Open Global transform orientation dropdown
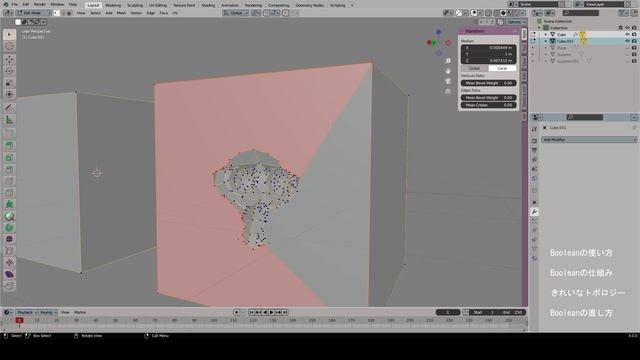The width and height of the screenshot is (640, 360). (236, 13)
